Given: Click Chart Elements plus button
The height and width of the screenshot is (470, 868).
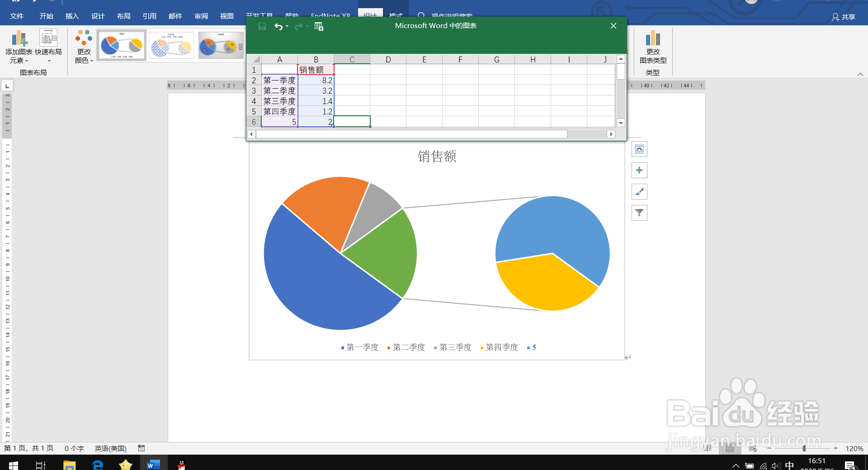Looking at the screenshot, I should [x=639, y=171].
